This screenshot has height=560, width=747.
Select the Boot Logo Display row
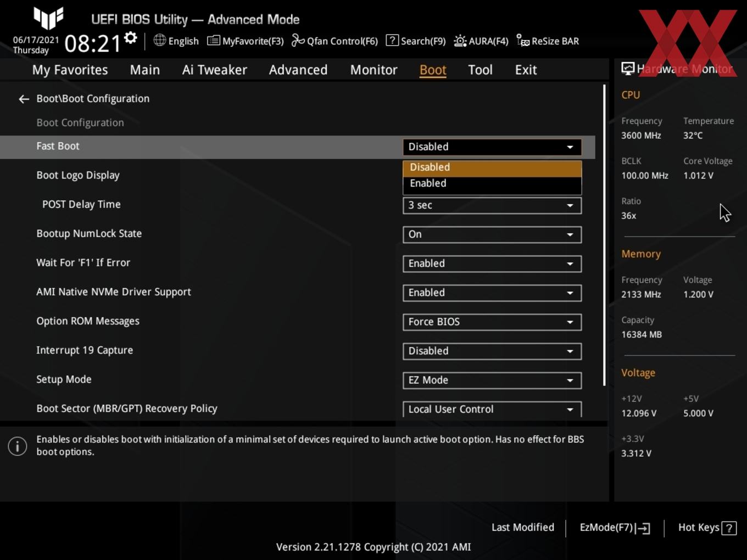click(x=78, y=175)
